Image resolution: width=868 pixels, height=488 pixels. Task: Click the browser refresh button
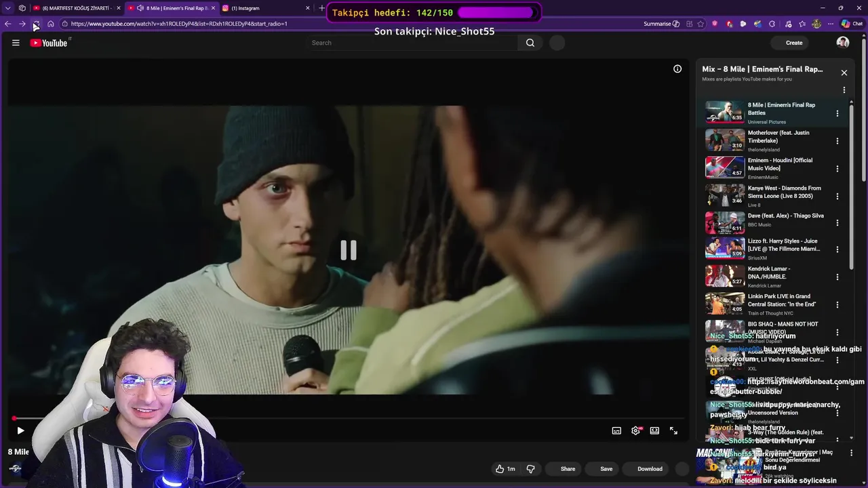coord(36,24)
